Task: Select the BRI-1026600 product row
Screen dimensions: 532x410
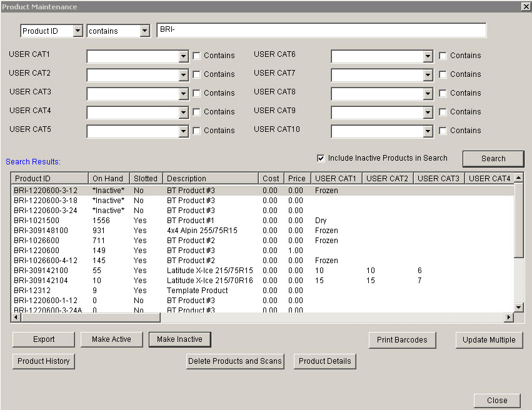Action: coord(263,241)
